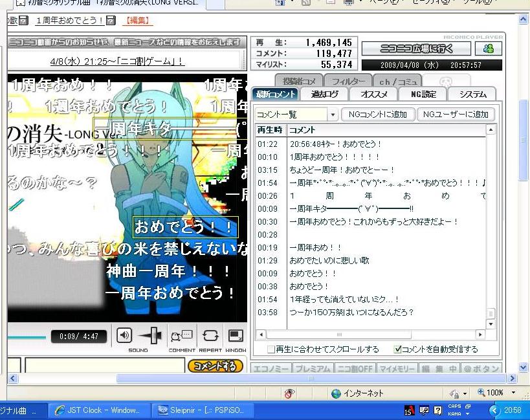Image resolution: width=530 pixels, height=420 pixels.
Task: Click the エコノミー button below the panel
Action: click(x=271, y=369)
